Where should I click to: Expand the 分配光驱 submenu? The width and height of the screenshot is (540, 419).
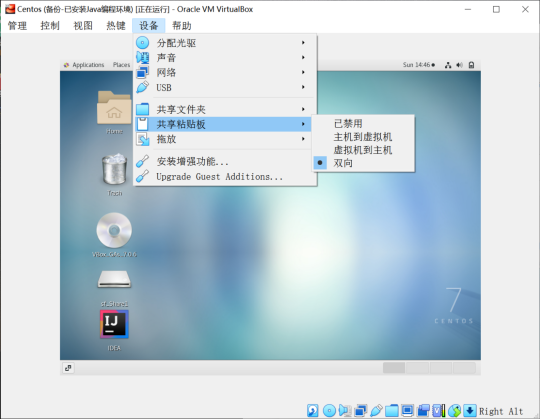click(303, 43)
